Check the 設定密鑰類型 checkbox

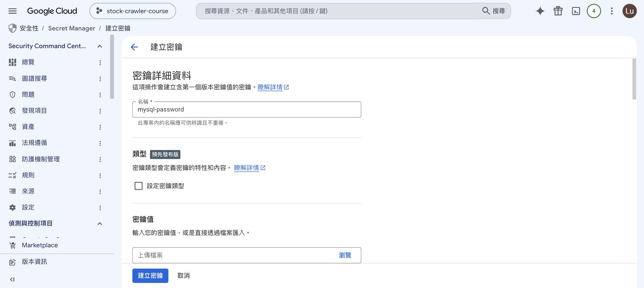[x=138, y=186]
